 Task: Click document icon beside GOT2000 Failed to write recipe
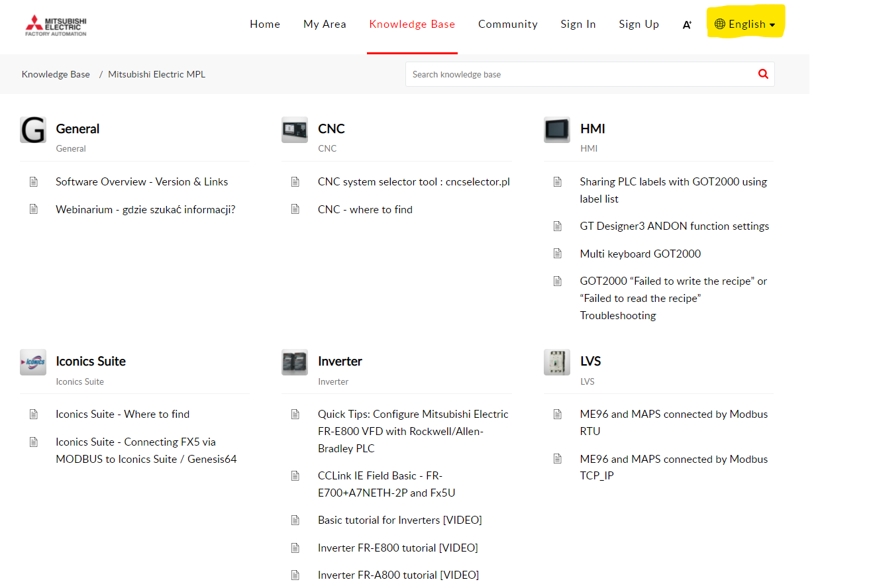click(x=558, y=281)
